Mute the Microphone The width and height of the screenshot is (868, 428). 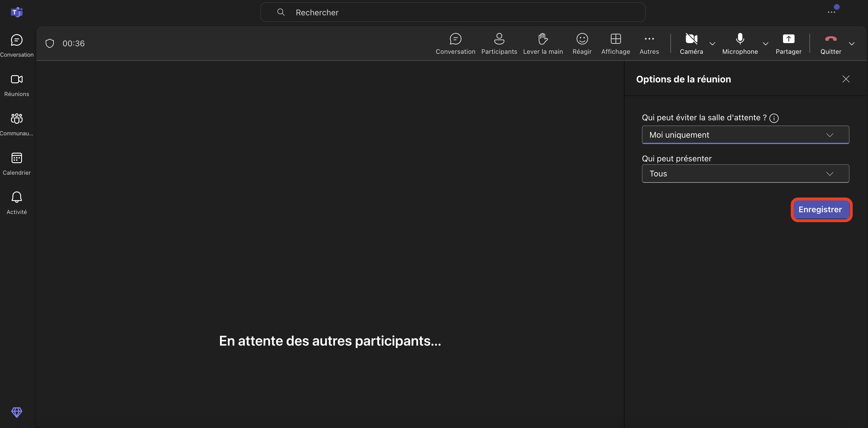coord(740,43)
